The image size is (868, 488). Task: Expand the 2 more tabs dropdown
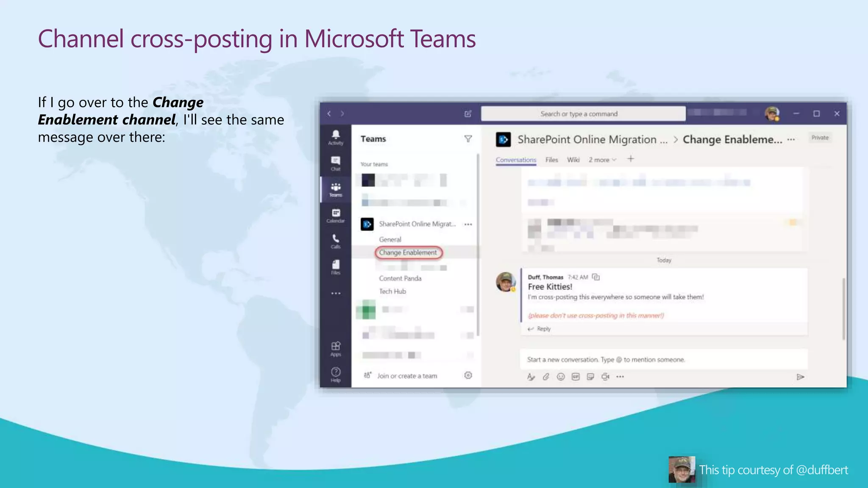[602, 160]
